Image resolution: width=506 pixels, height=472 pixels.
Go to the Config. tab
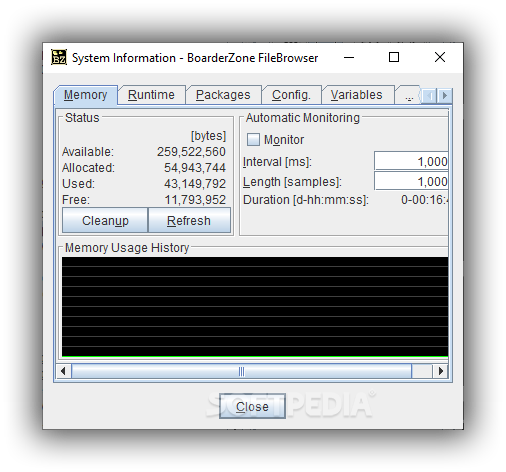(x=291, y=95)
